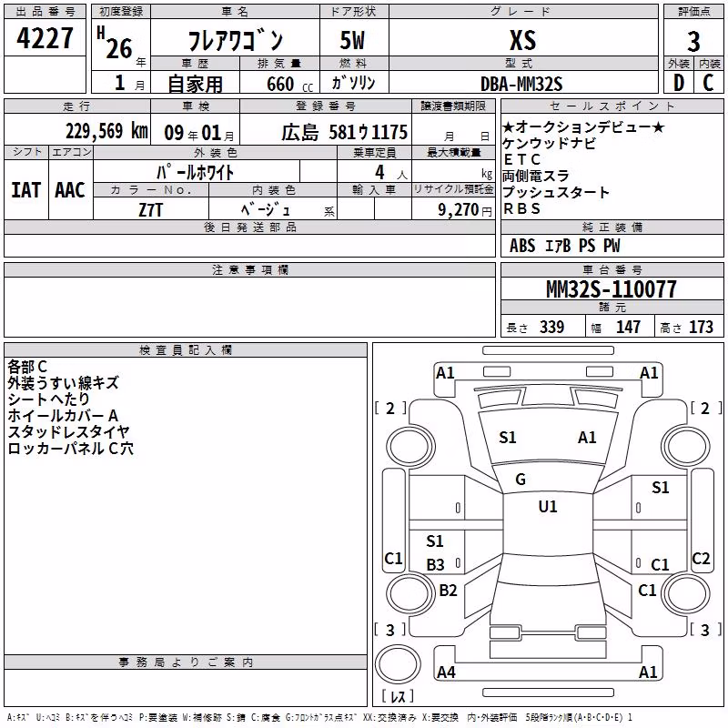Click the G mark on the windshield
Screen dimensions: 728x728
coord(521,480)
